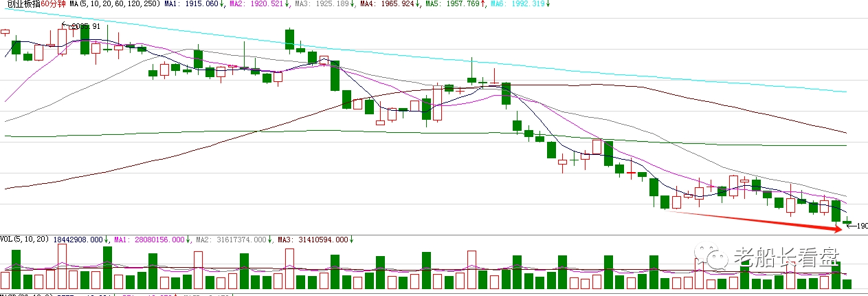868x296 pixels.
Task: Click the 2085.91 high price marker
Action: click(x=85, y=26)
